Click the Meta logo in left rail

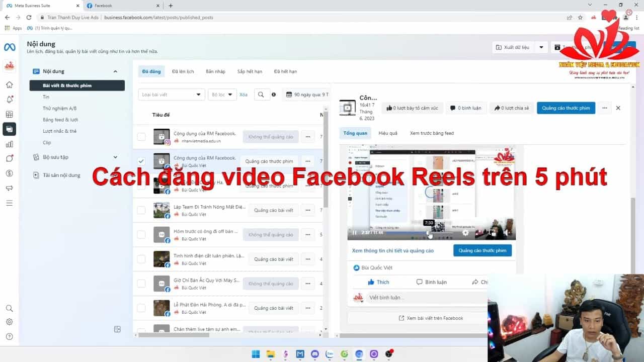click(9, 47)
